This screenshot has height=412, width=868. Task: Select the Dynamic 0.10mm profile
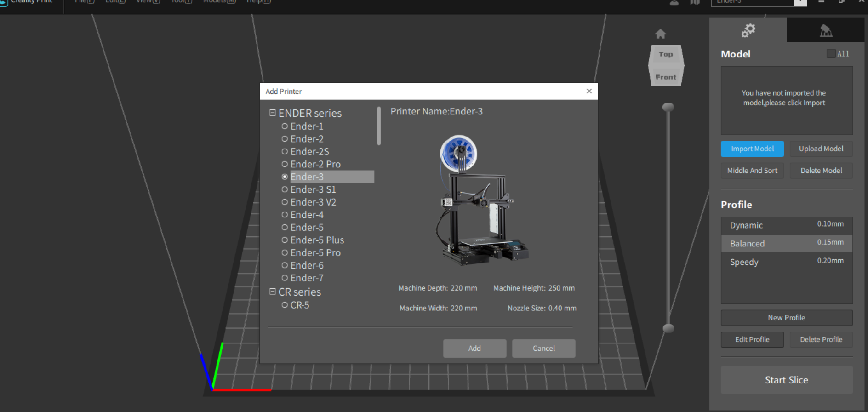point(787,225)
